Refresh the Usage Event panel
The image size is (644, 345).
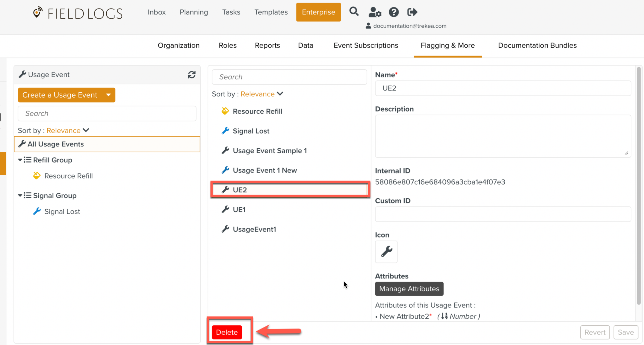tap(191, 75)
